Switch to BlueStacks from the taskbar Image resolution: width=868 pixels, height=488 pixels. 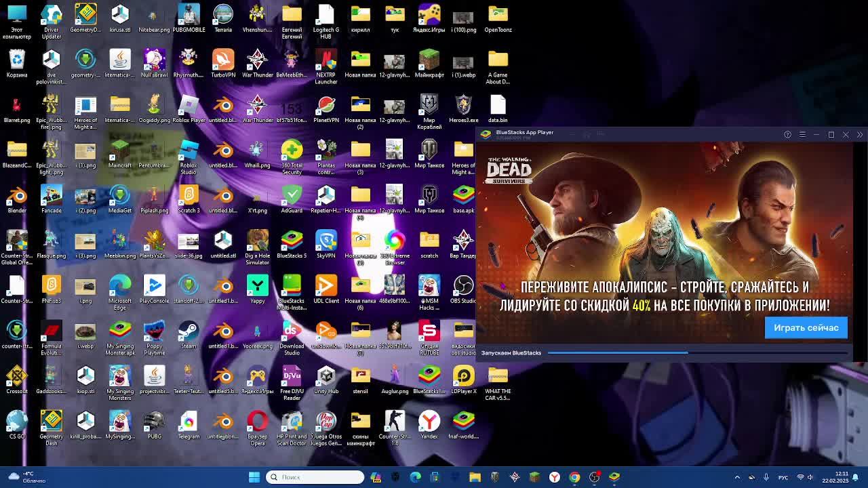coord(614,477)
